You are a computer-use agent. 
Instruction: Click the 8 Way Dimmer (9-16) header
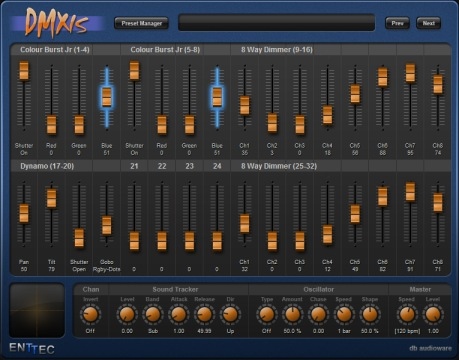(277, 50)
